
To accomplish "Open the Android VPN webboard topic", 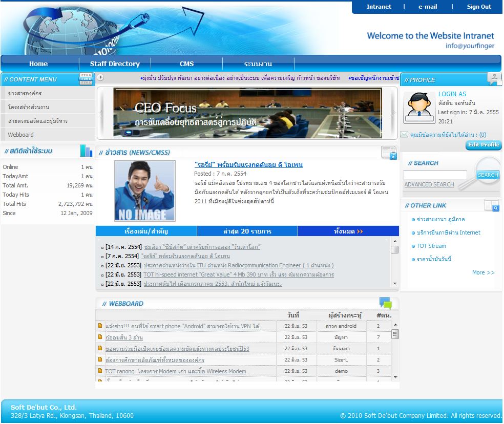I will 182,326.
